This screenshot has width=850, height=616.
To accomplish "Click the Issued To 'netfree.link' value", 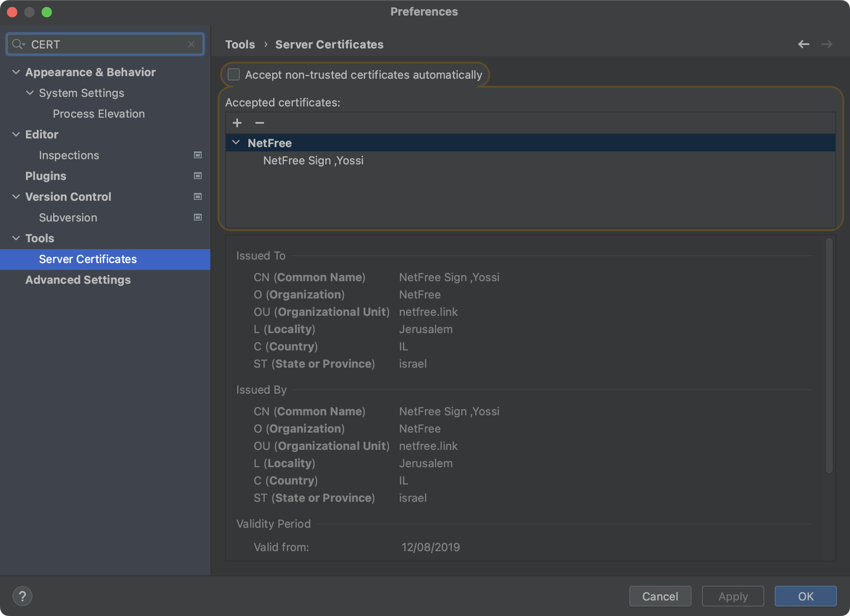I will (x=428, y=311).
